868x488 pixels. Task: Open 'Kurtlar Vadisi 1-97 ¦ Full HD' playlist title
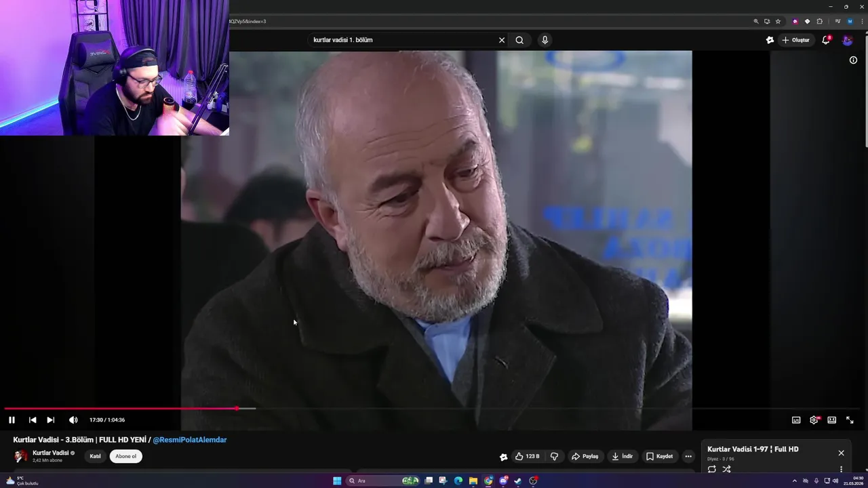(x=753, y=449)
